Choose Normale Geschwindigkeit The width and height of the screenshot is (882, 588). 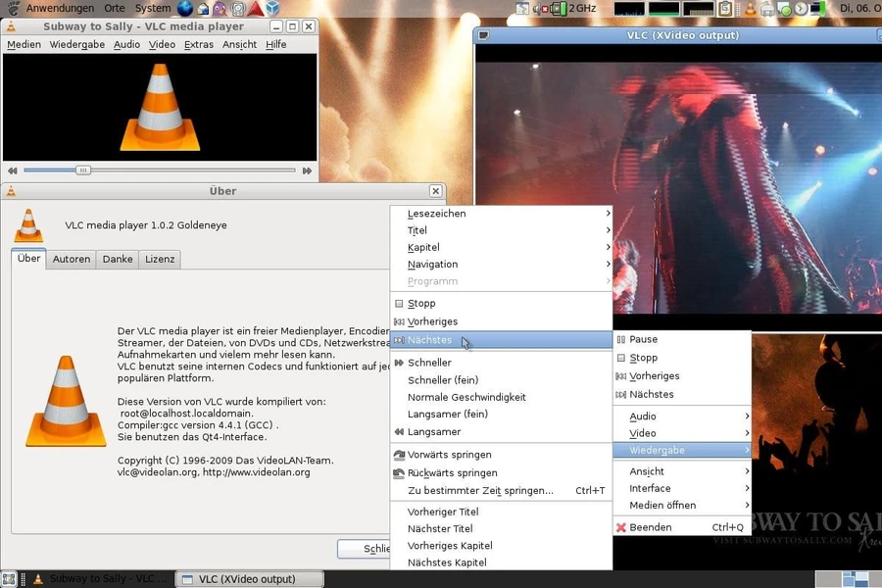(x=500, y=397)
